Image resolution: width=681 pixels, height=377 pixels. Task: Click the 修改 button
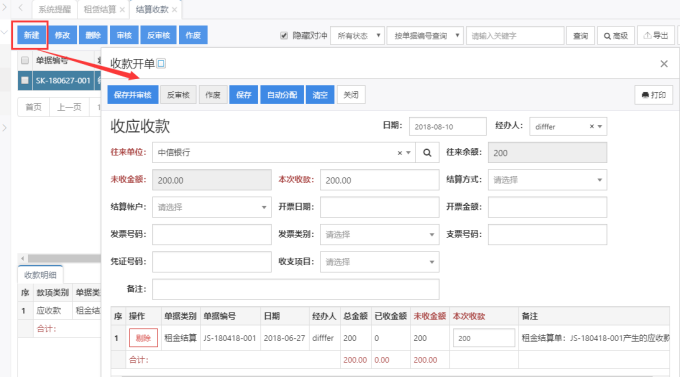pos(63,35)
